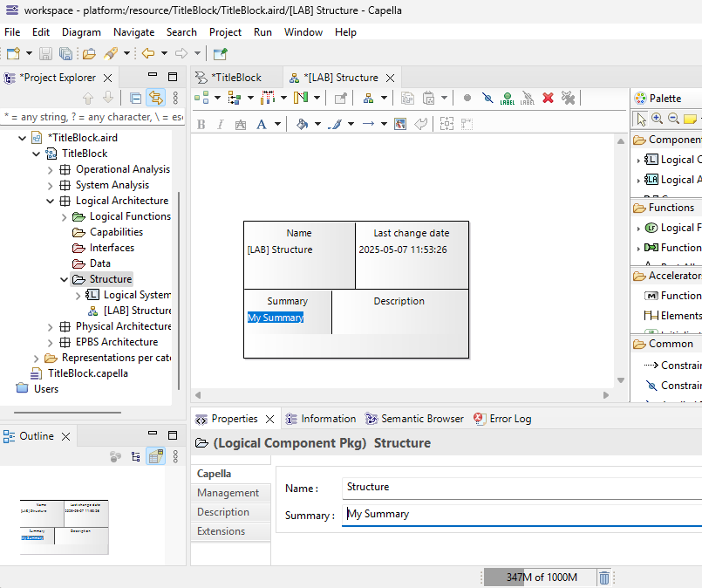Click the red X Delete from Model icon
This screenshot has width=702, height=588.
[x=548, y=98]
